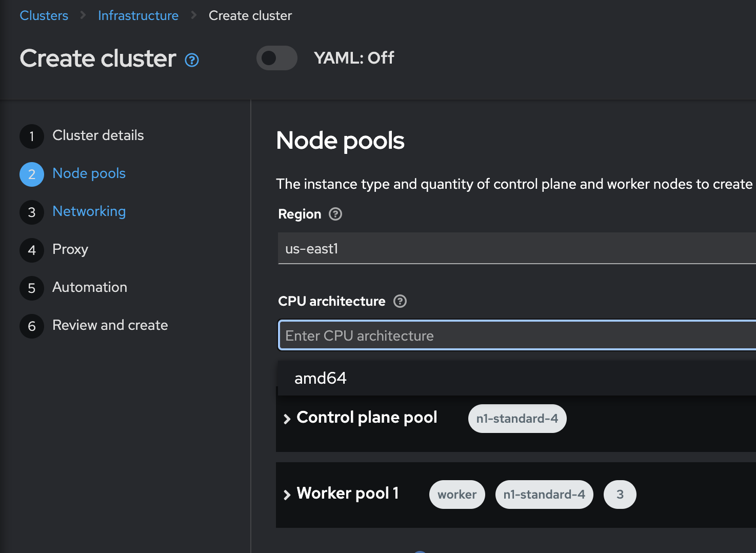Image resolution: width=756 pixels, height=553 pixels.
Task: Click the worker badge on Worker pool 1
Action: [457, 495]
